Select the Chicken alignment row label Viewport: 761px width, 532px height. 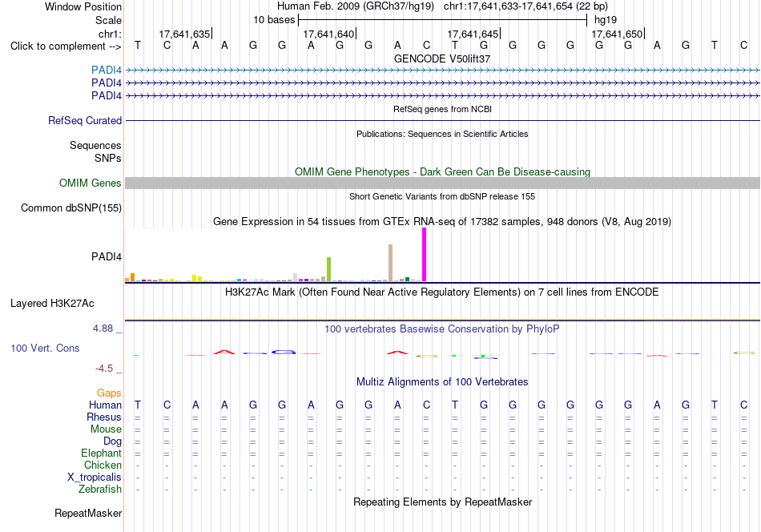pos(103,465)
